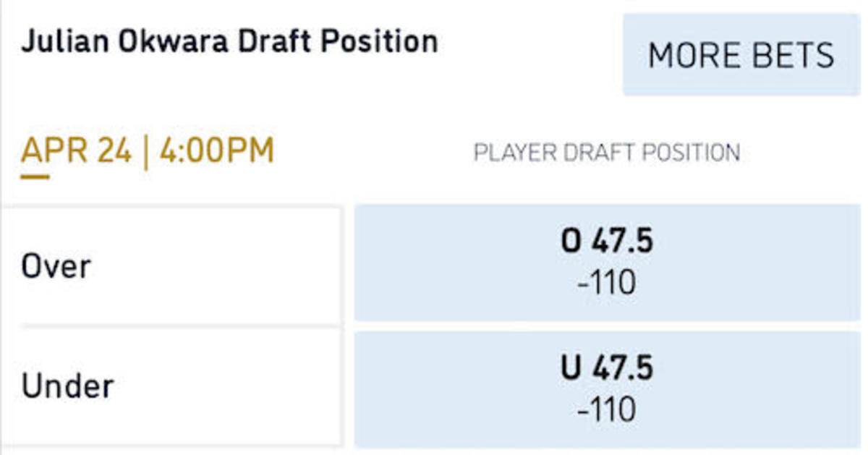This screenshot has width=868, height=455.
Task: Click the Julian Okwara Draft Position title
Action: click(x=229, y=42)
